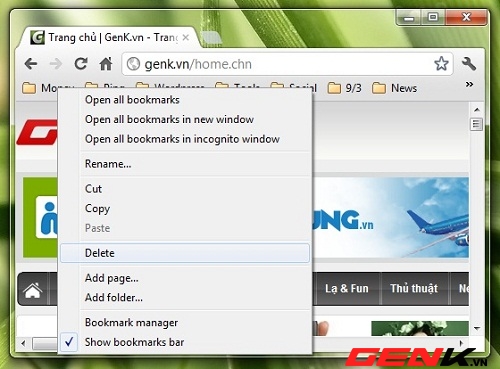Bookmark this page with the star icon
The height and width of the screenshot is (369, 500).
(441, 63)
